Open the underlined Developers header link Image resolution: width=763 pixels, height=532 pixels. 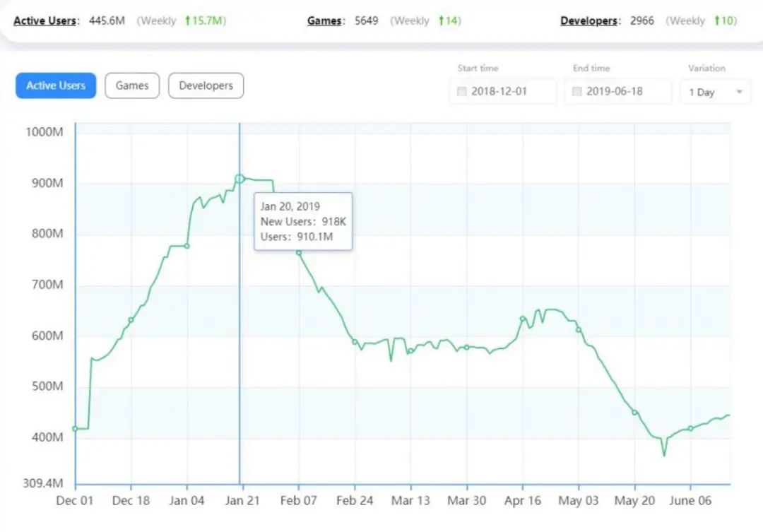coord(589,21)
